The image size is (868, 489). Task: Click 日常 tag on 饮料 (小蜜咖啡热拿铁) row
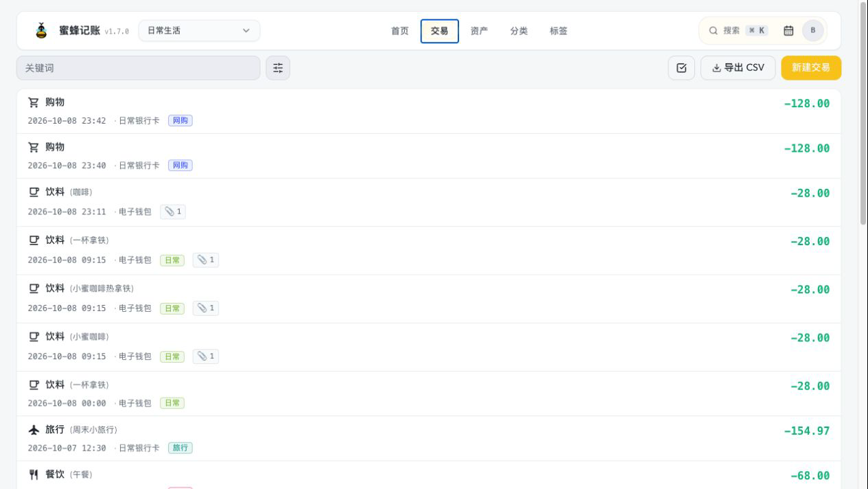point(172,308)
